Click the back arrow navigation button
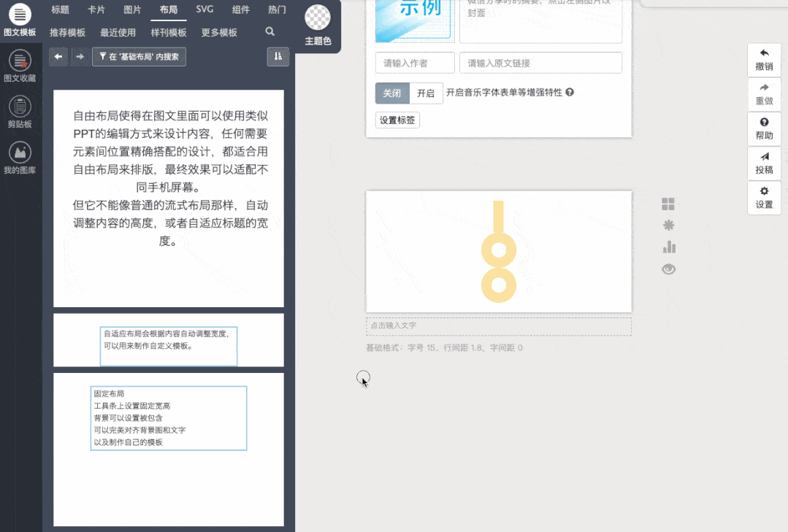This screenshot has width=788, height=532. [x=58, y=56]
